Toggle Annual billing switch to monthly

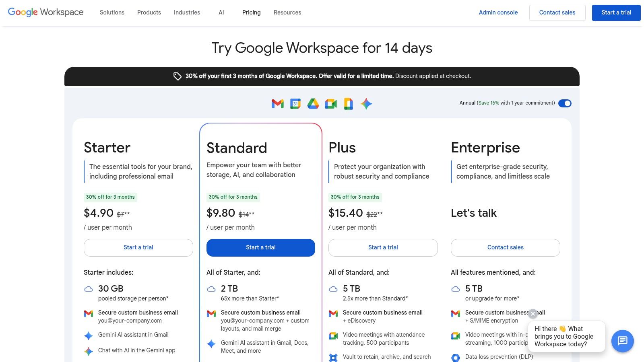click(565, 103)
